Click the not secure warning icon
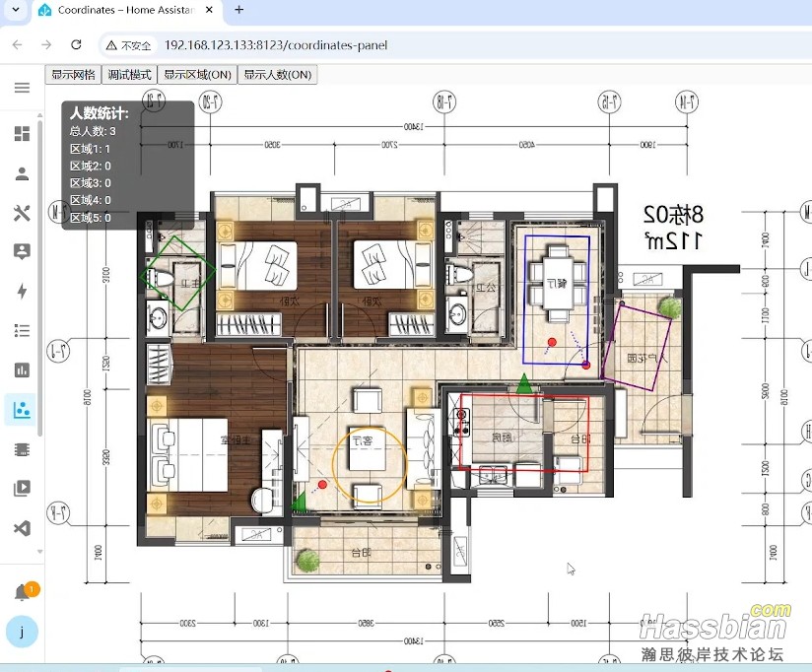This screenshot has width=812, height=672. coord(110,45)
